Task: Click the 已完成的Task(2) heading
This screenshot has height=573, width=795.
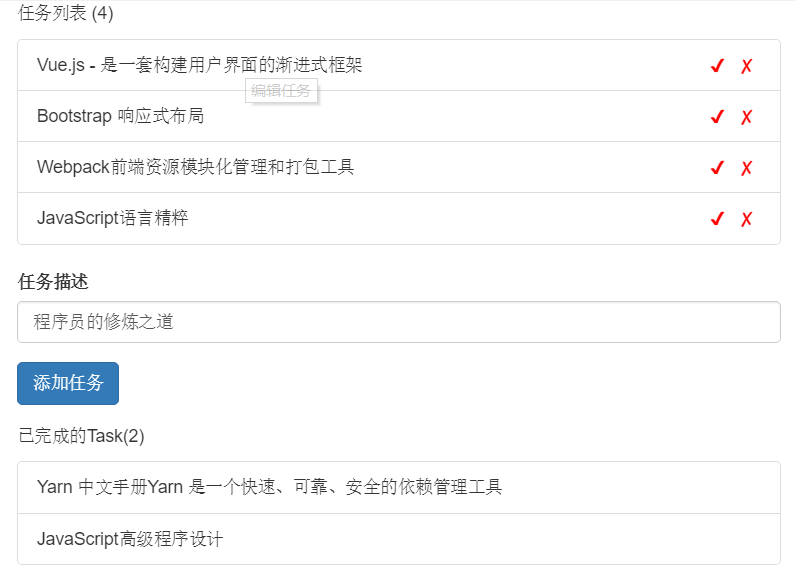Action: 81,436
